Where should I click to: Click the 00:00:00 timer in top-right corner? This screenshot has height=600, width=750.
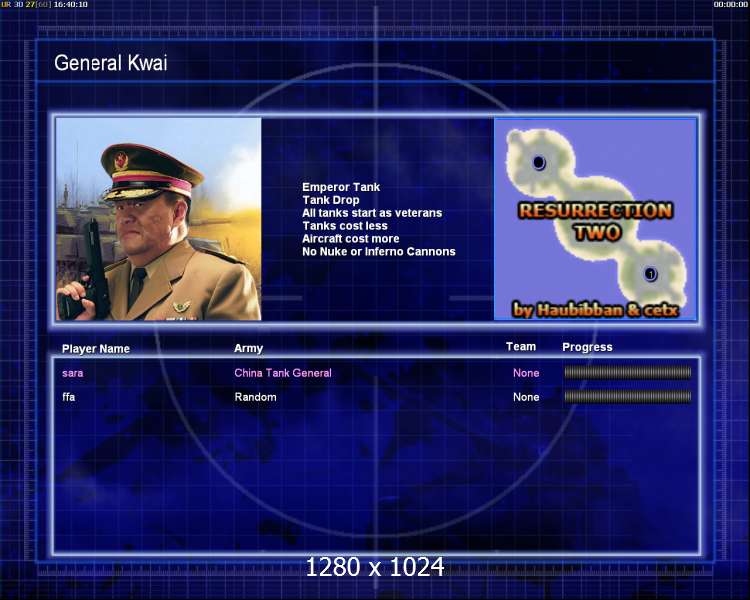(x=730, y=4)
